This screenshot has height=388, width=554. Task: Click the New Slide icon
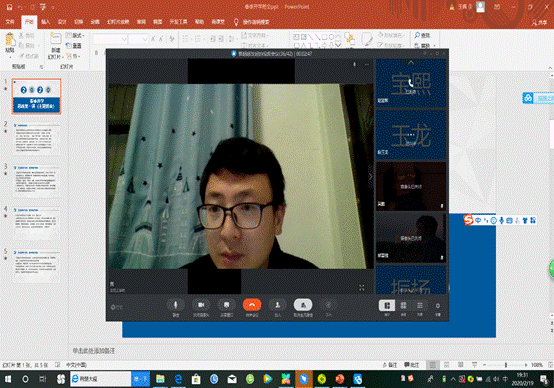click(55, 40)
